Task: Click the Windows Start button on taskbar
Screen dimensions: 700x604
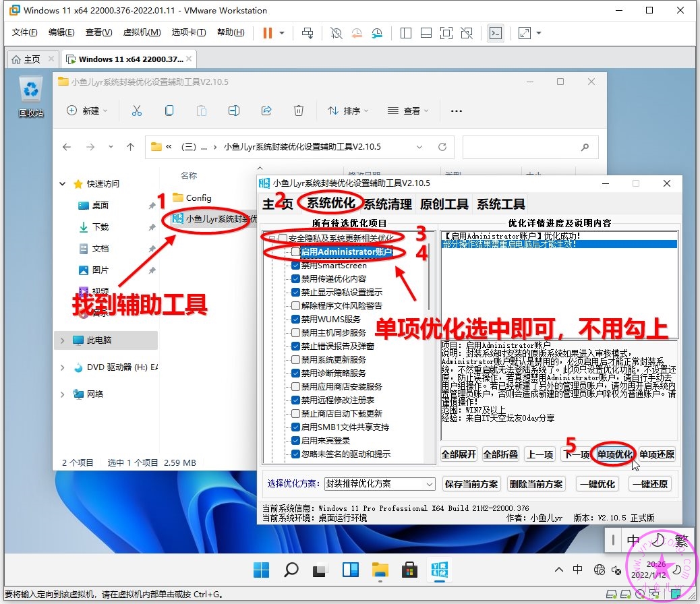Action: (261, 570)
